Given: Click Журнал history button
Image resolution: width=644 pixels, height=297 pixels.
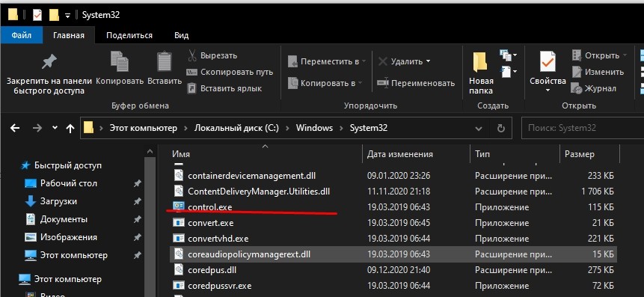Looking at the screenshot, I should (593, 88).
